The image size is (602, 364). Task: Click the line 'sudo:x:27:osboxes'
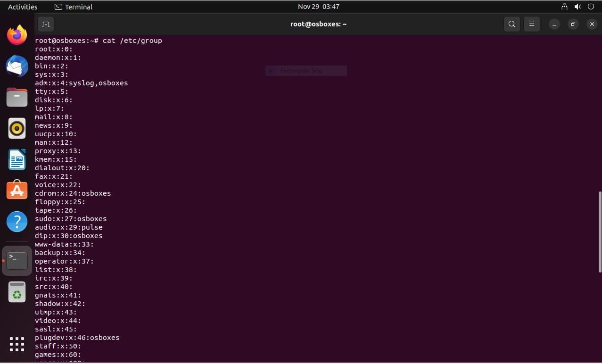pos(71,219)
